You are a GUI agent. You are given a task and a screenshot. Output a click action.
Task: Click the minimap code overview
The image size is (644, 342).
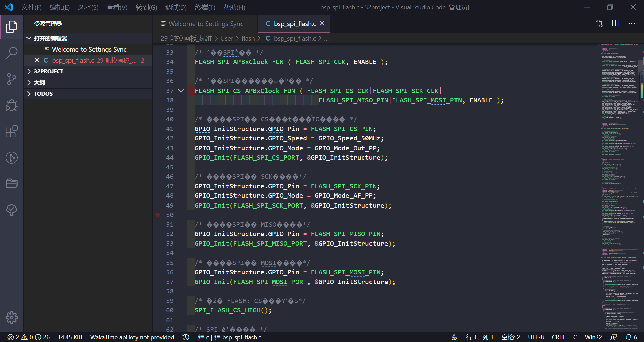pos(619,188)
